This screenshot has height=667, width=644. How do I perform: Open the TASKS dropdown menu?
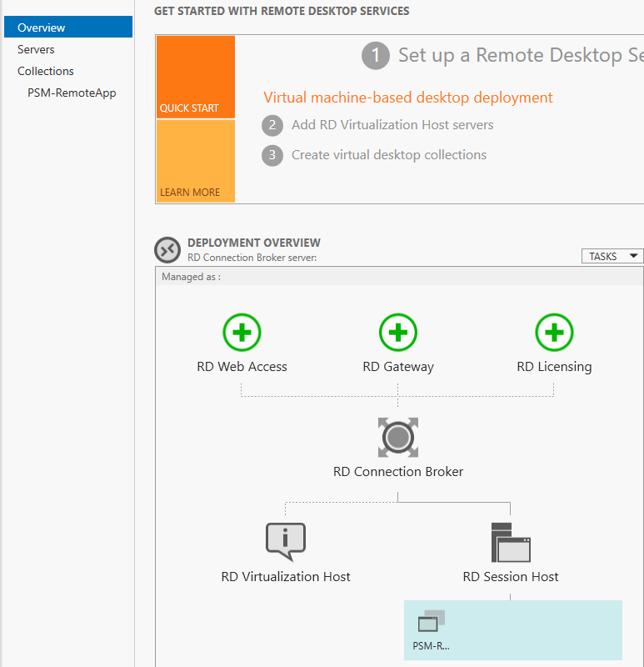pyautogui.click(x=612, y=256)
